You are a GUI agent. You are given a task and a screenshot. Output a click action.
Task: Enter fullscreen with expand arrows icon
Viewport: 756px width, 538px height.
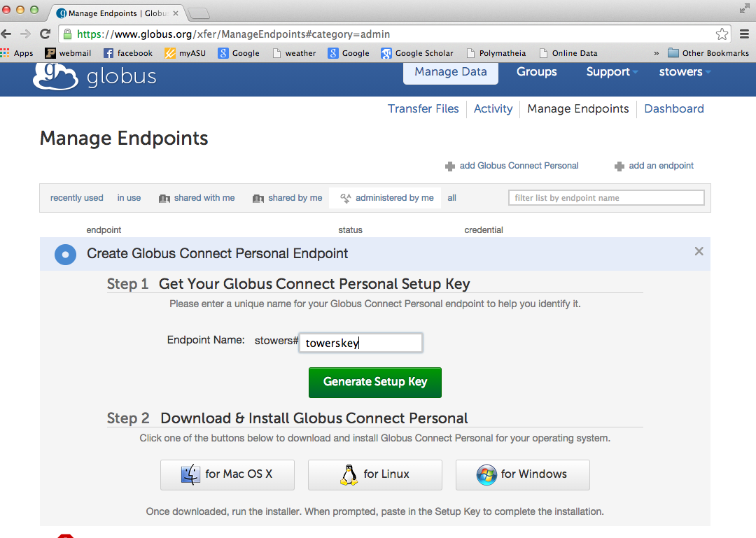click(x=744, y=8)
